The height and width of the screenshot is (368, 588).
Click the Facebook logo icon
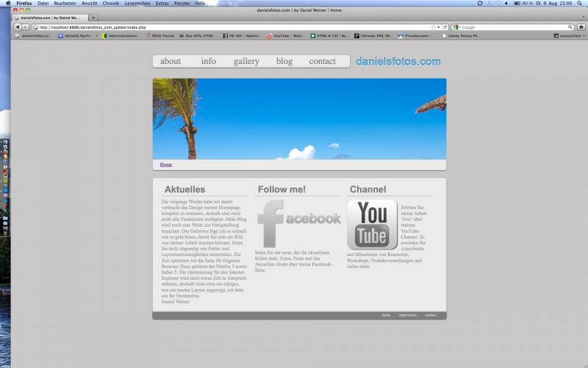pyautogui.click(x=298, y=223)
